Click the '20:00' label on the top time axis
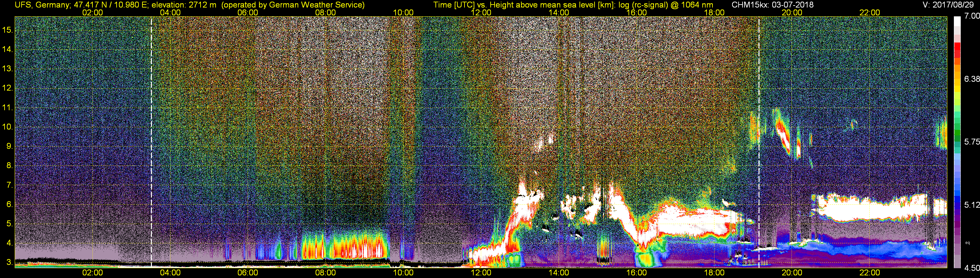980x278 pixels. [x=792, y=12]
